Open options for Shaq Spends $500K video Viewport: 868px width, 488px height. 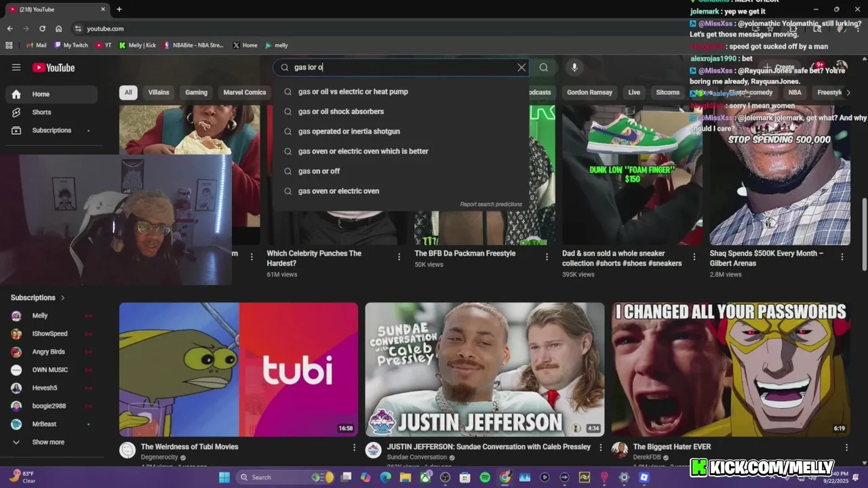point(842,257)
